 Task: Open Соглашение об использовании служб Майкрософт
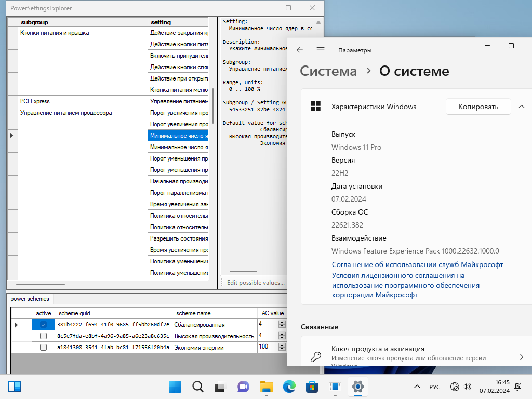417,264
